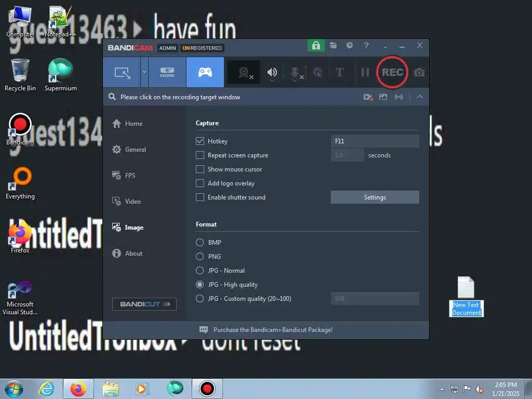
Task: Enable Add logo overlay checkbox
Action: click(200, 183)
